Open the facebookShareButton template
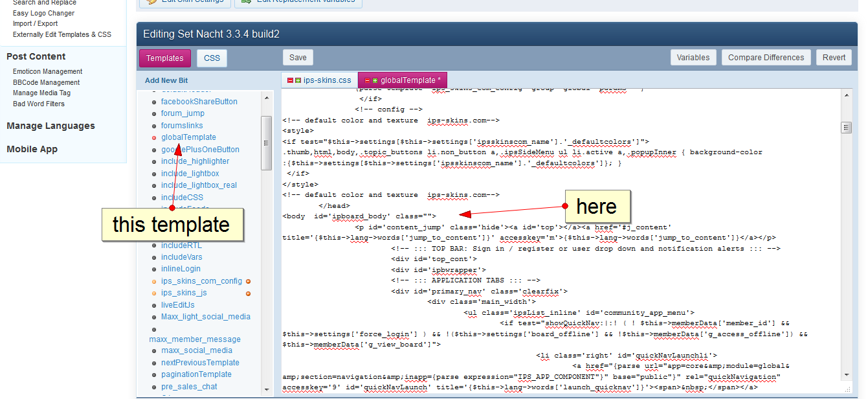The width and height of the screenshot is (868, 399). point(199,102)
